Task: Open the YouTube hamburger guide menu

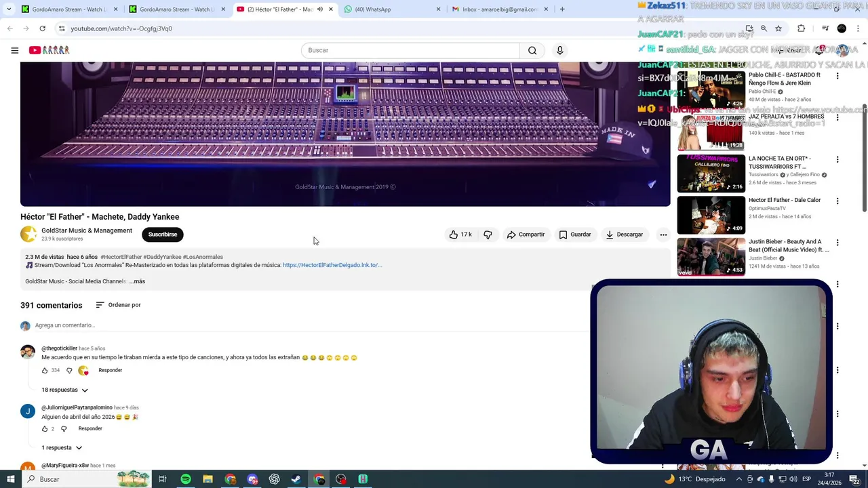Action: point(14,50)
